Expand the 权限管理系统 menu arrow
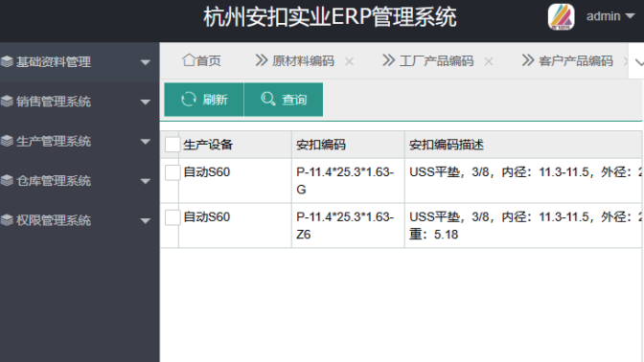644x362 pixels. [145, 221]
